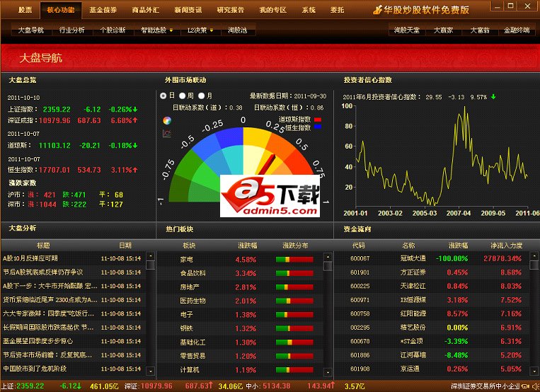Click the 大盘分析 list scrollbar thumb
The image size is (540, 392).
(x=150, y=265)
